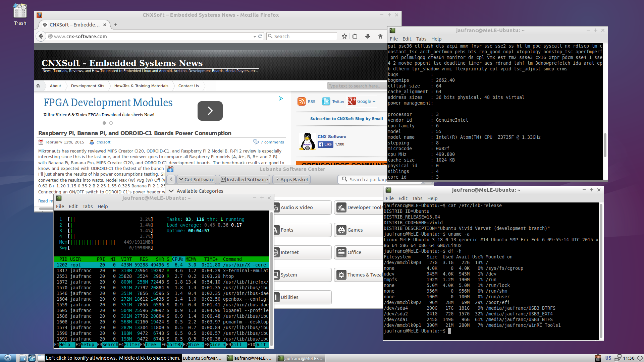Click the AdChoices triangle icon

(x=281, y=98)
